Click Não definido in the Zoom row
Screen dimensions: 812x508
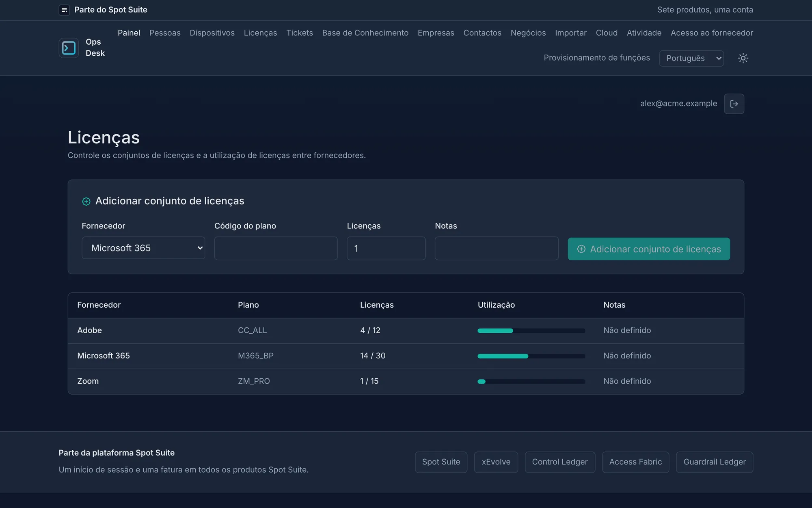[627, 381]
